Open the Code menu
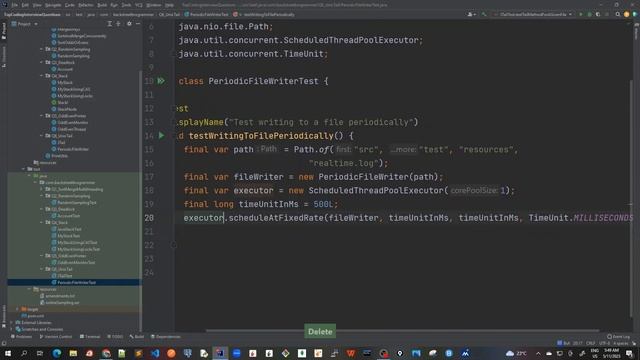This screenshot has height=360, width=640. [x=70, y=5]
